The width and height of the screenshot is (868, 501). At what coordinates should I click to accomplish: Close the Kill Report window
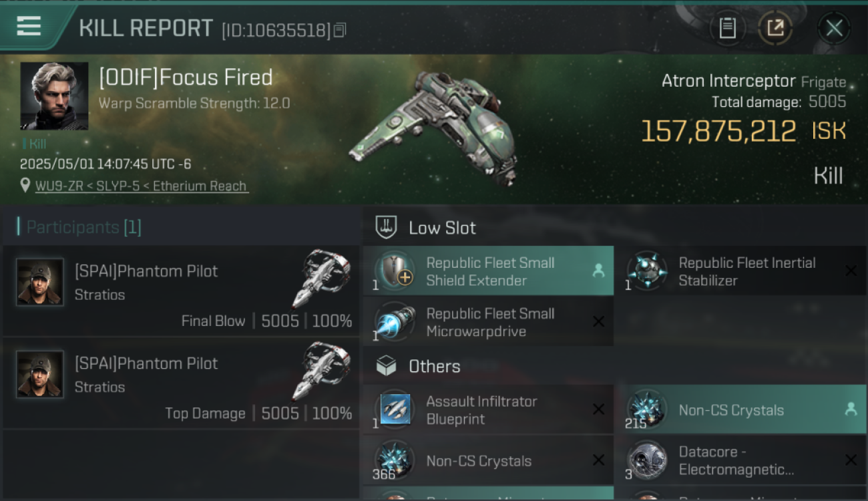[834, 28]
